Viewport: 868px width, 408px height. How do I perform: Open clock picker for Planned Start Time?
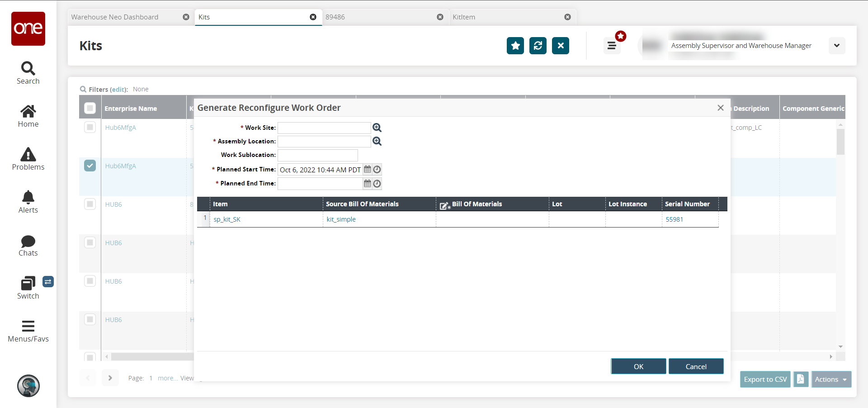(377, 170)
